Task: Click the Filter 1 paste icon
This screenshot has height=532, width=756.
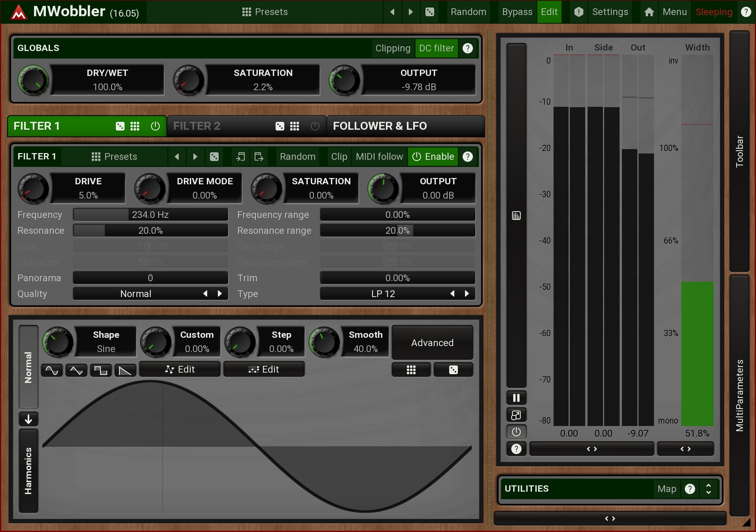Action: coord(259,157)
